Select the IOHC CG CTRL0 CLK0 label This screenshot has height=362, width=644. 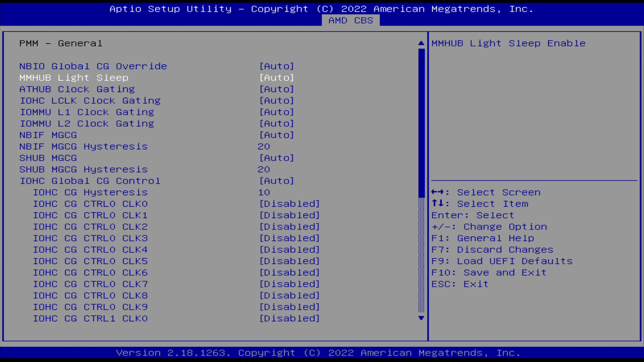(x=90, y=204)
